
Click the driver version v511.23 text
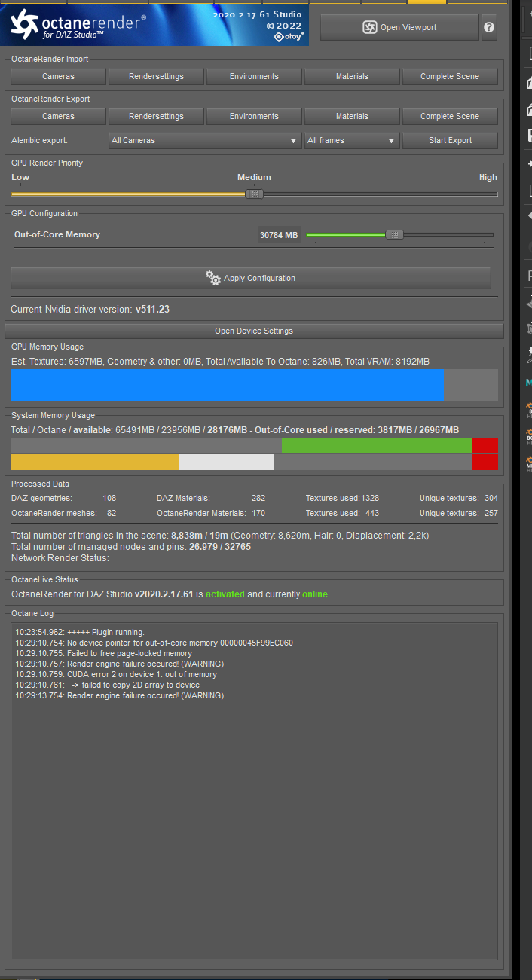pos(152,309)
